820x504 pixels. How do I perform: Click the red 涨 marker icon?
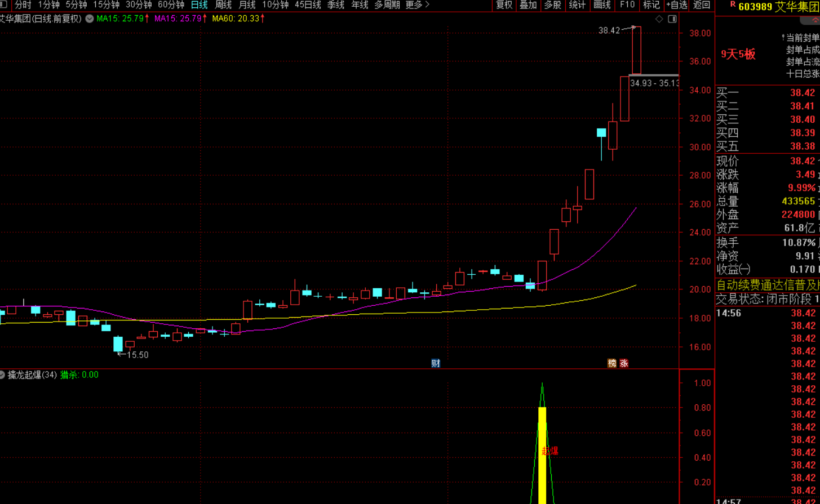coord(624,364)
